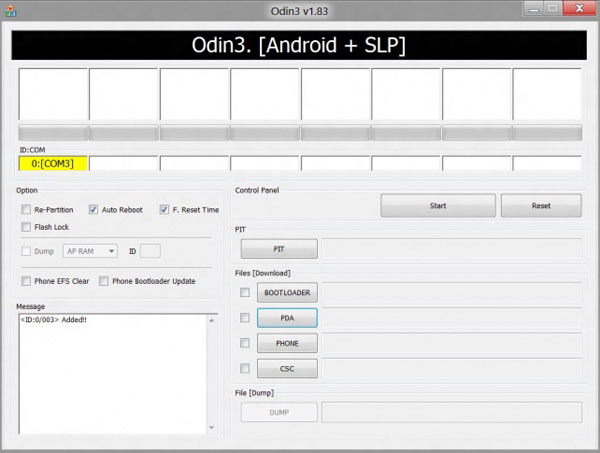Enable the Re-Partition checkbox
The width and height of the screenshot is (600, 453).
tap(26, 209)
